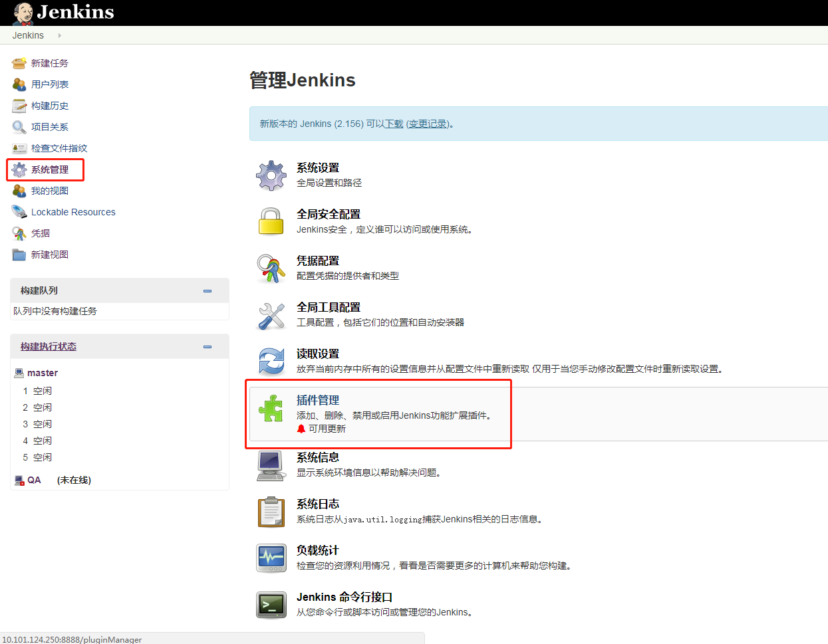Click the Jenkins breadcrumb link

pos(28,35)
